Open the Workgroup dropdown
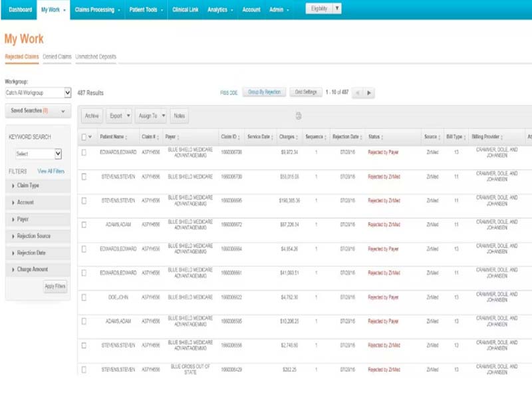 (38, 93)
